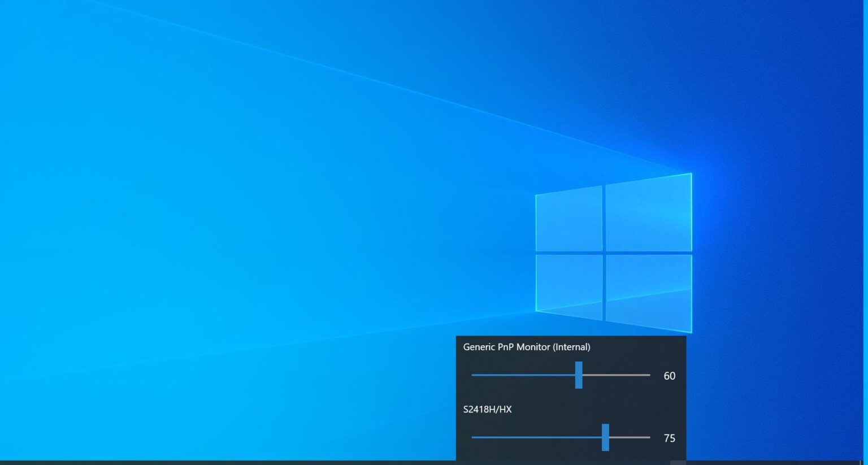Click the brightness value 60 for the Internal monitor

(670, 376)
